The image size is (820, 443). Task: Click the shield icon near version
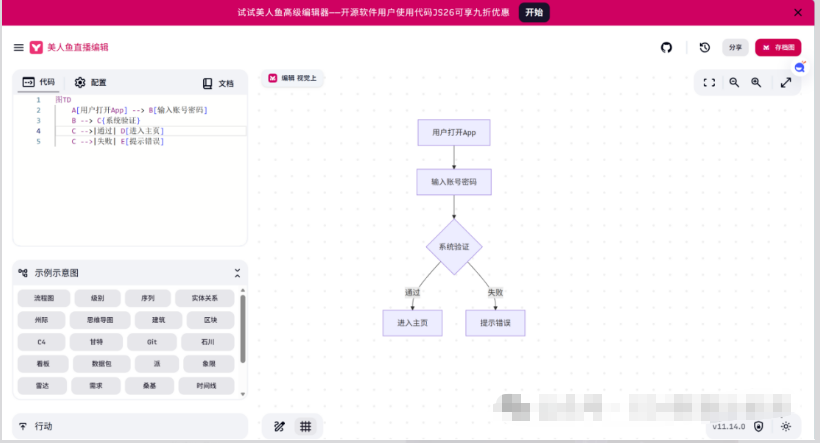click(759, 427)
